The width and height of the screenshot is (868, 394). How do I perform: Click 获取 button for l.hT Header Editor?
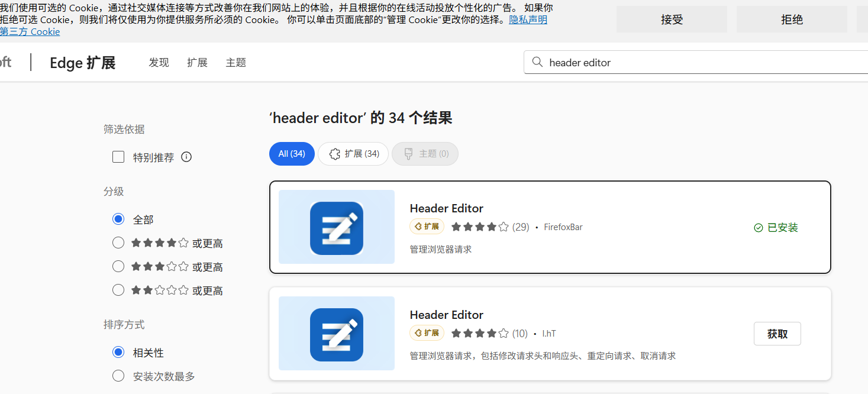click(777, 334)
